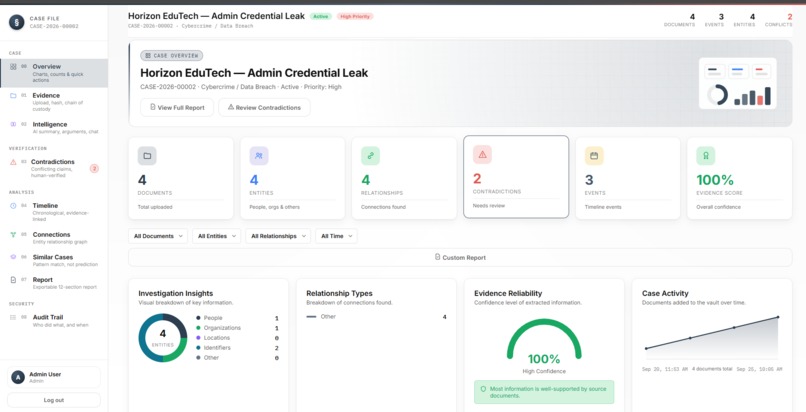Open the Audit Trail page
806x412 pixels.
click(x=54, y=321)
